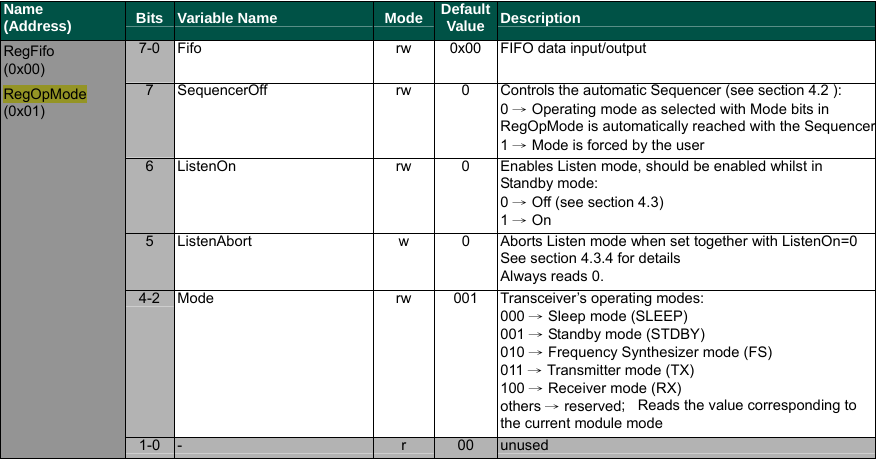Click the Mode column header
Viewport: 878px width, 459px height.
coord(403,18)
